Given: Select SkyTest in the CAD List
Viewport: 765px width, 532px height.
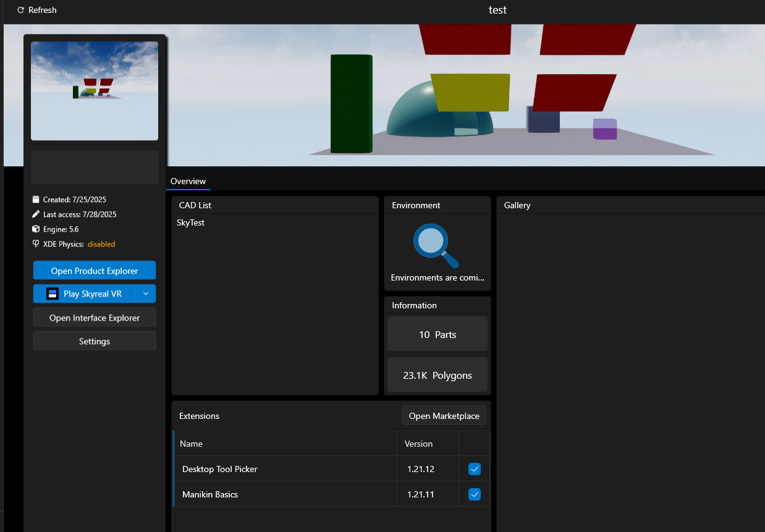Looking at the screenshot, I should 191,222.
